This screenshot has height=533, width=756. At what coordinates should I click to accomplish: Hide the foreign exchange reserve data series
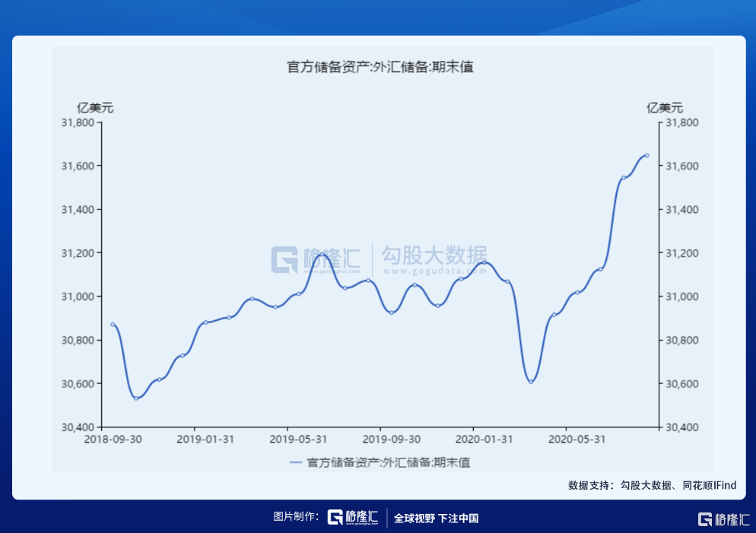pyautogui.click(x=386, y=462)
